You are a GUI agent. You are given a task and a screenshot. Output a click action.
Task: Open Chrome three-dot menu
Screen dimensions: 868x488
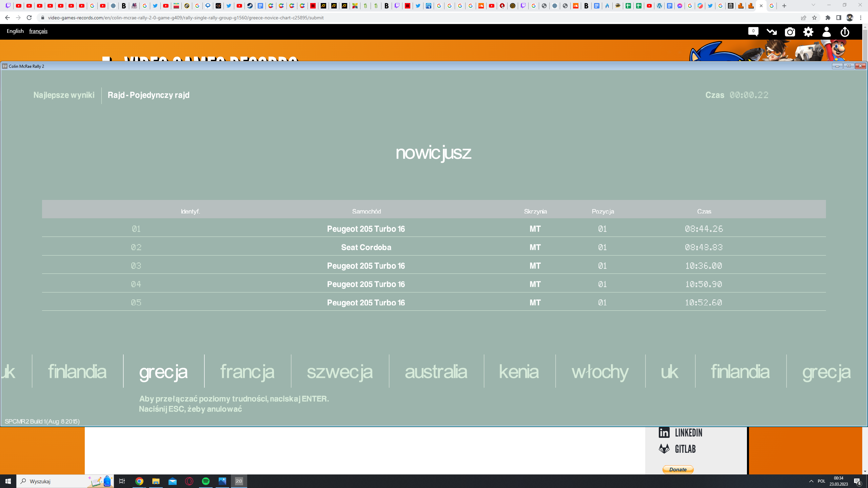(861, 18)
